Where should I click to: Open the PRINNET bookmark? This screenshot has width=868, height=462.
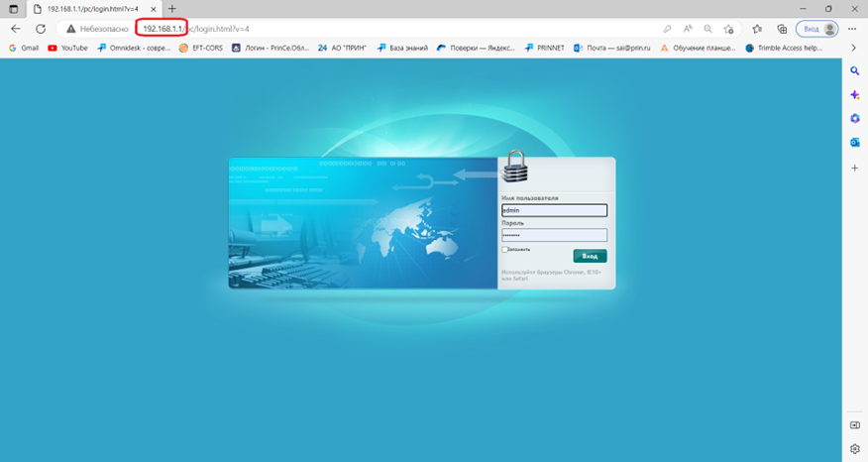click(544, 49)
